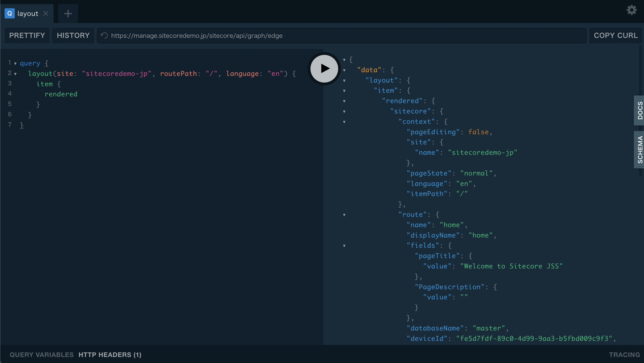Open the SCHEMA side tab
This screenshot has height=363, width=644.
coord(639,150)
